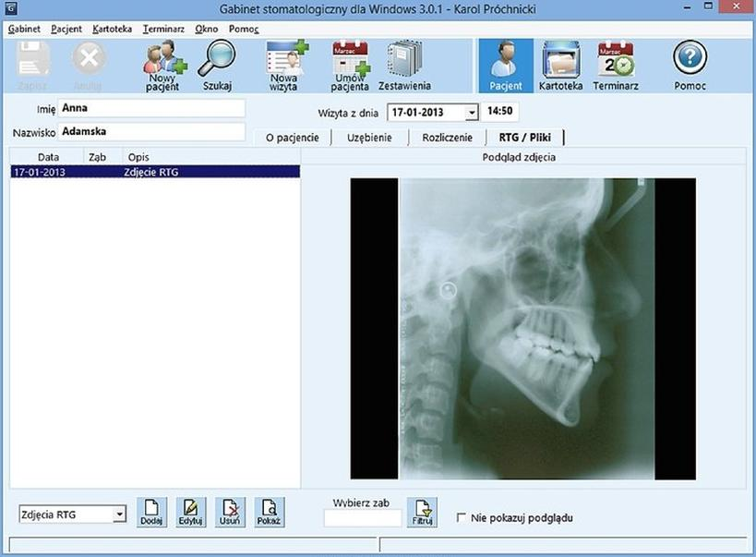
Task: Click the Filtruj button
Action: tap(423, 512)
